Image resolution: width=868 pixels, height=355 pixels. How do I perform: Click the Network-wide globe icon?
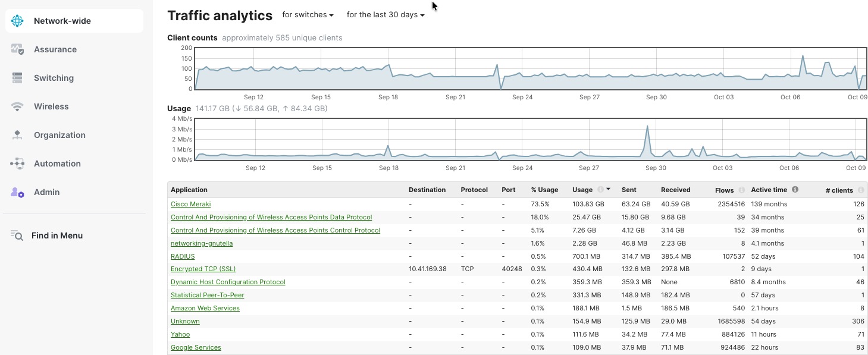(17, 21)
